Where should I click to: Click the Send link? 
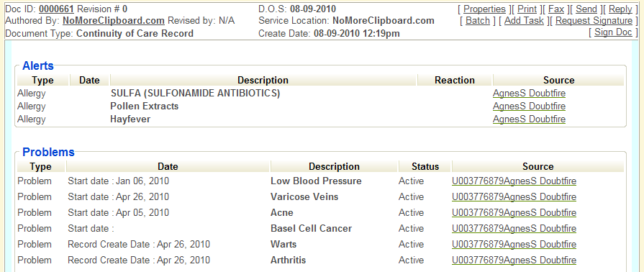586,9
